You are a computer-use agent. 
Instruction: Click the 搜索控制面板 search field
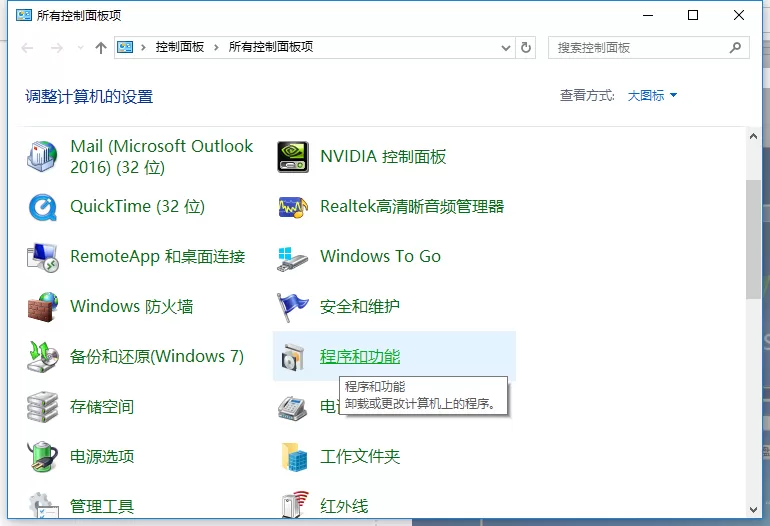coord(649,48)
